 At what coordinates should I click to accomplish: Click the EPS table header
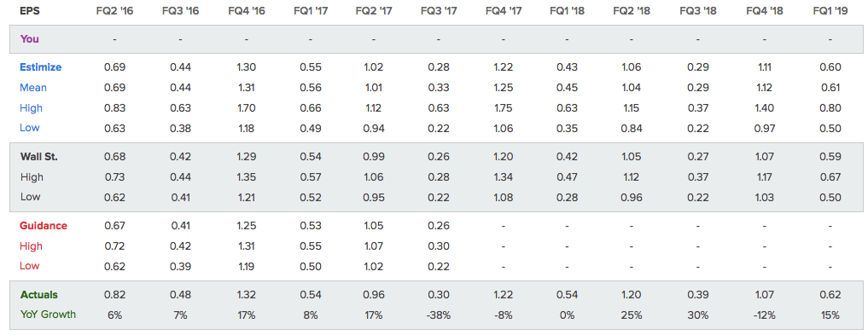(28, 11)
